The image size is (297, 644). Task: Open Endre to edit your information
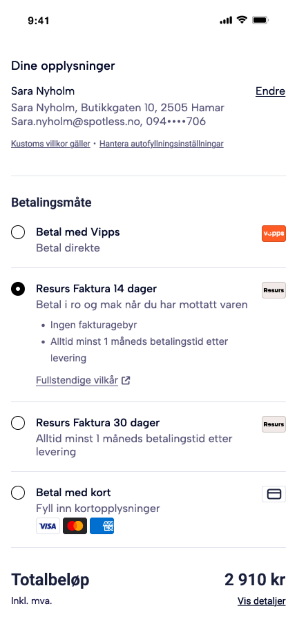[x=270, y=91]
